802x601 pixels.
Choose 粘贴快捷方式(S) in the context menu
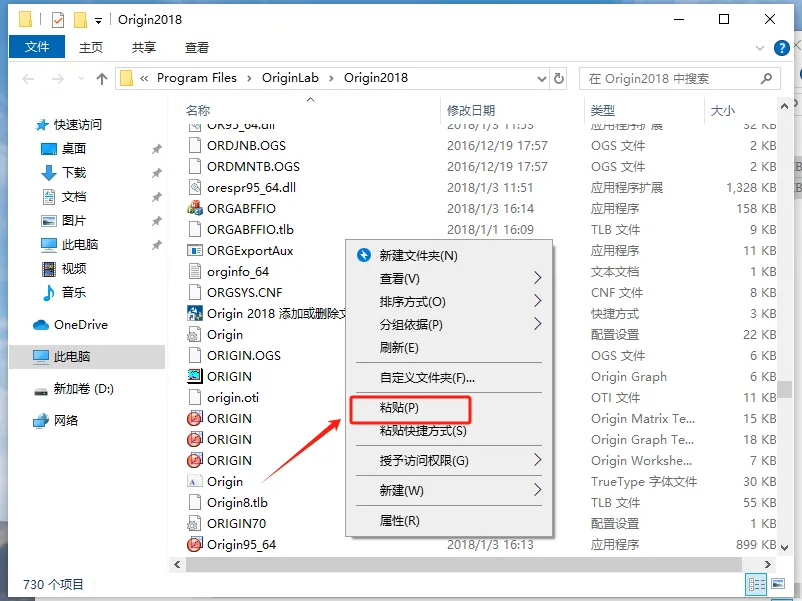point(422,431)
